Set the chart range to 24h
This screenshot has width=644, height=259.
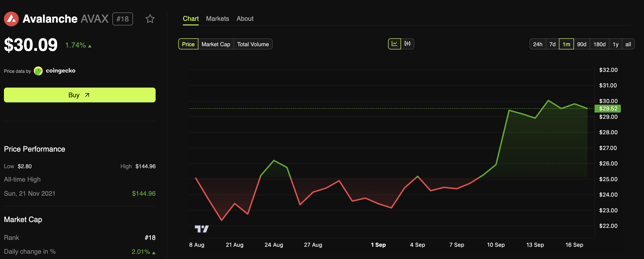tap(537, 44)
